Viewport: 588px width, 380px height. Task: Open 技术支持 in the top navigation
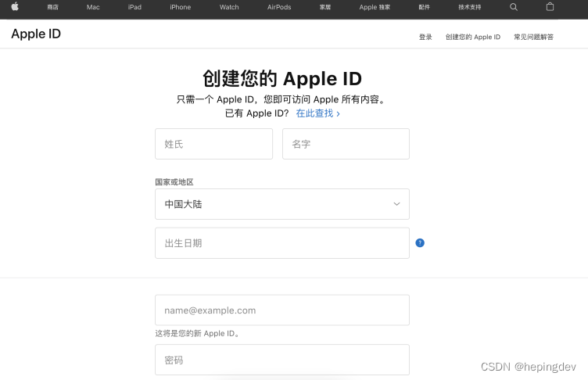click(469, 7)
